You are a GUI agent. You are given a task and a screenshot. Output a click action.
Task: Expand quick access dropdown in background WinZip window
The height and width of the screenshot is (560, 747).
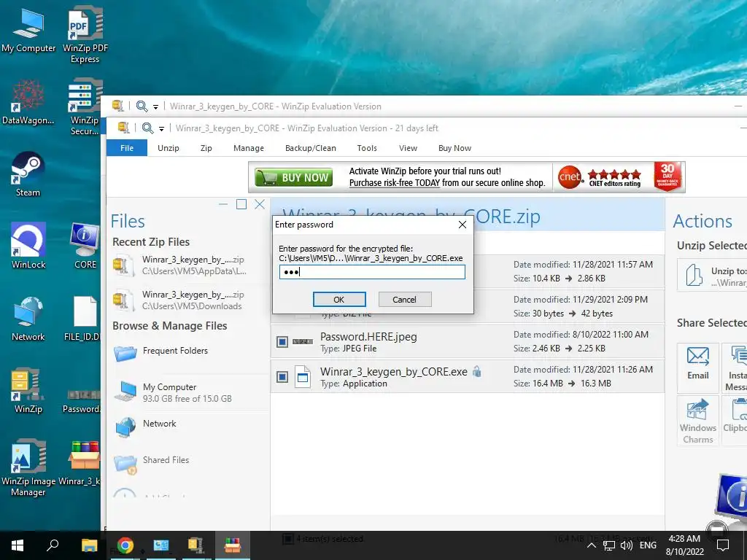tap(155, 107)
